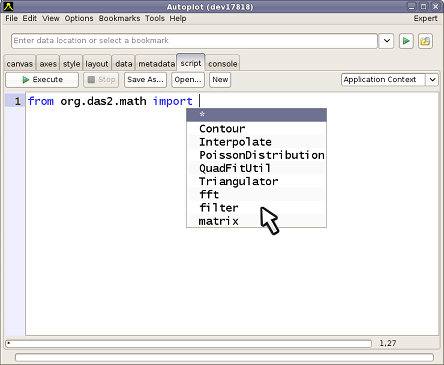The image size is (444, 365).
Task: Switch to the data tab
Action: [x=124, y=63]
